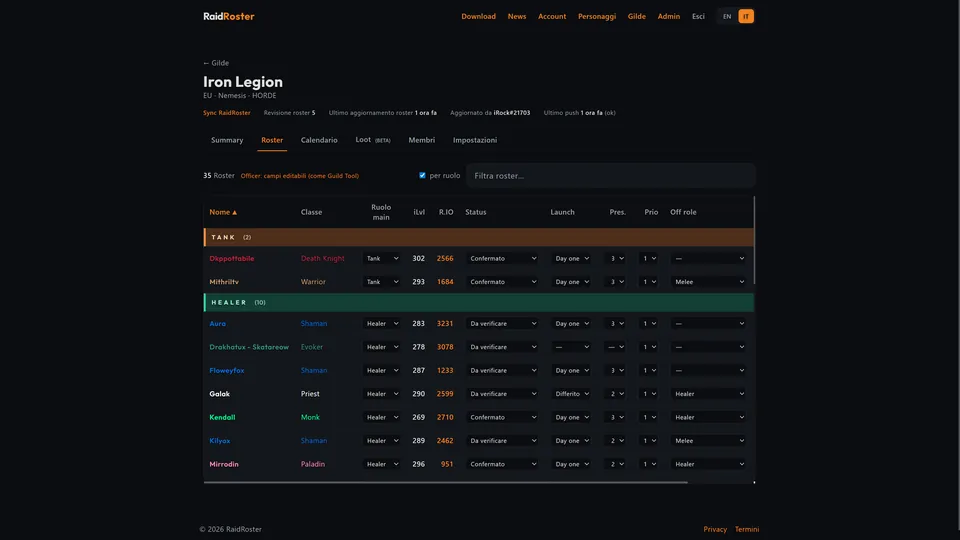Click the Mithriltv character name
Viewport: 960px width, 540px height.
coord(224,282)
